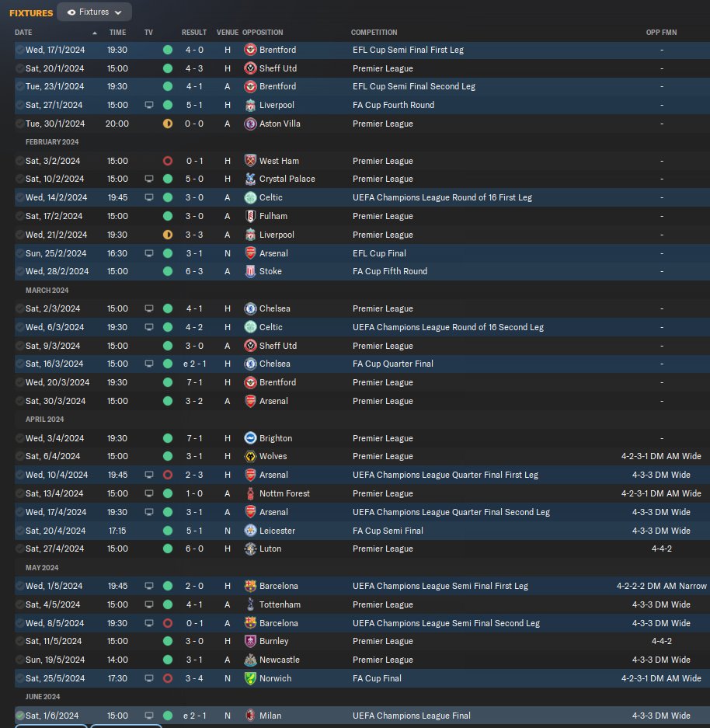Screen dimensions: 710x728
Task: Toggle checkmark on Sat, 3/2/2024 fixture
Action: click(20, 161)
